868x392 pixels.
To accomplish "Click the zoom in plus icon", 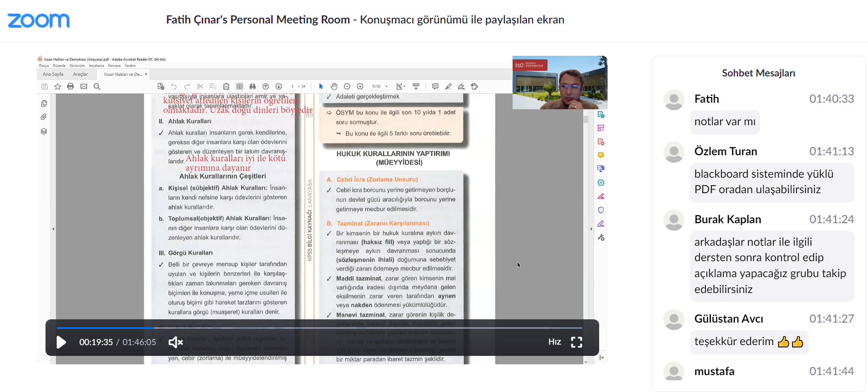I will (x=360, y=87).
